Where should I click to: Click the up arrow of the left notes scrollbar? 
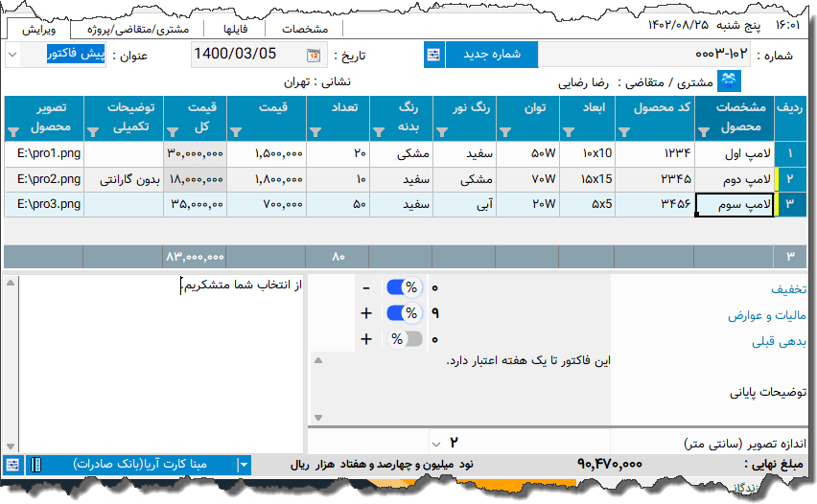[x=11, y=283]
